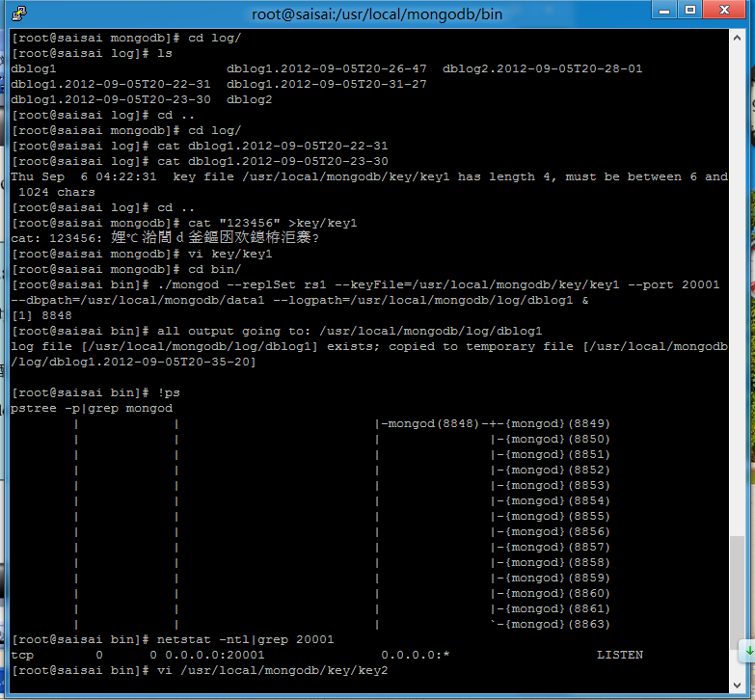This screenshot has width=755, height=700.
Task: Click the '{mongod}(8850)' thread entry
Action: point(558,439)
